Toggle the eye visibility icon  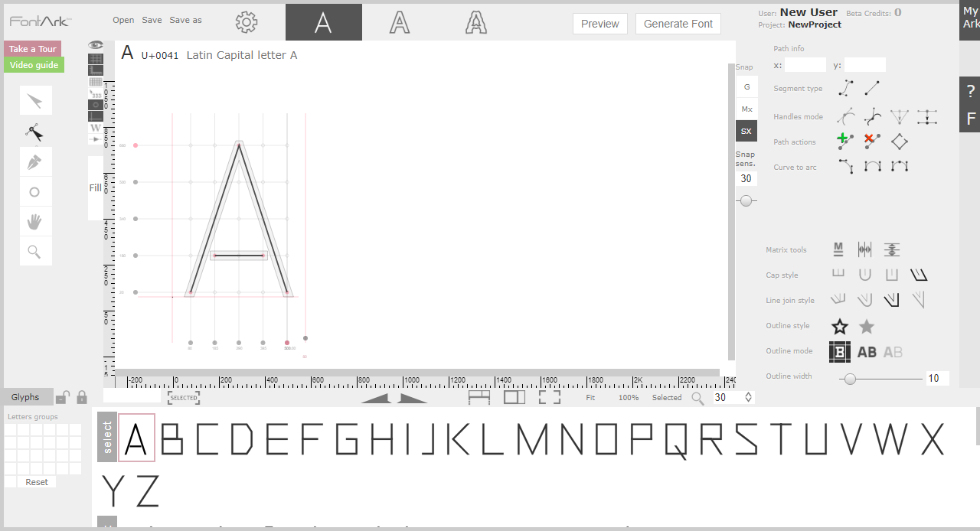[x=96, y=45]
